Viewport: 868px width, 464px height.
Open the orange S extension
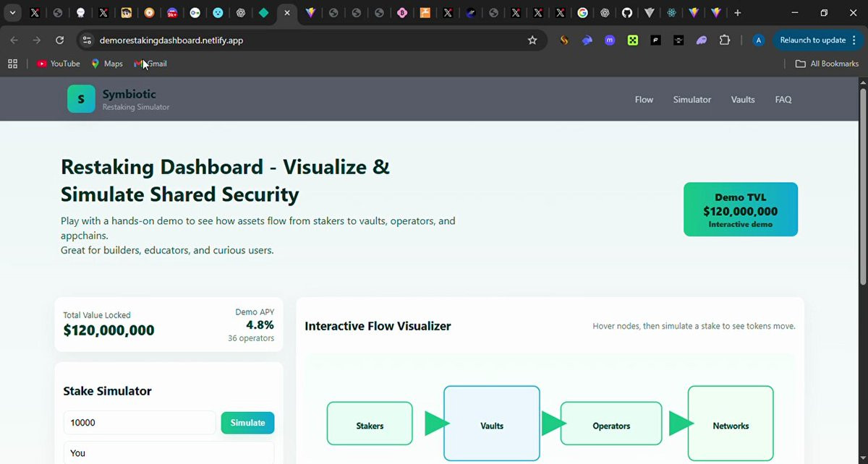coord(564,40)
